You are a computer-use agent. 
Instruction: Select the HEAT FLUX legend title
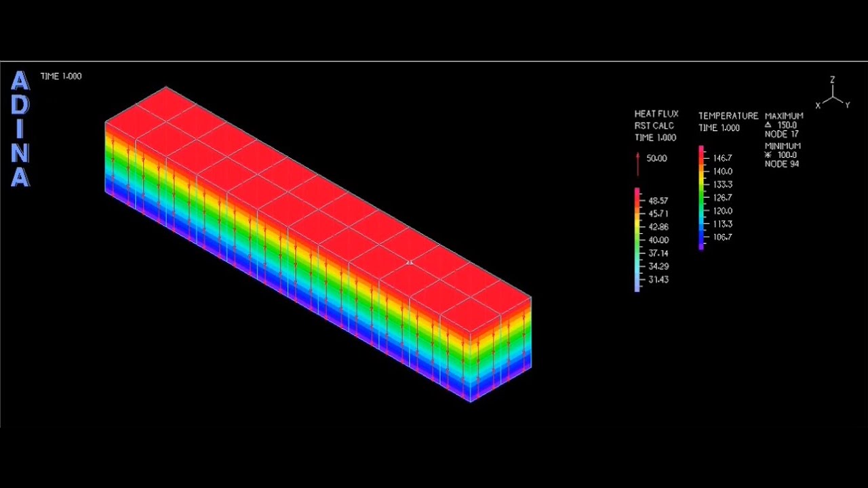pos(656,114)
